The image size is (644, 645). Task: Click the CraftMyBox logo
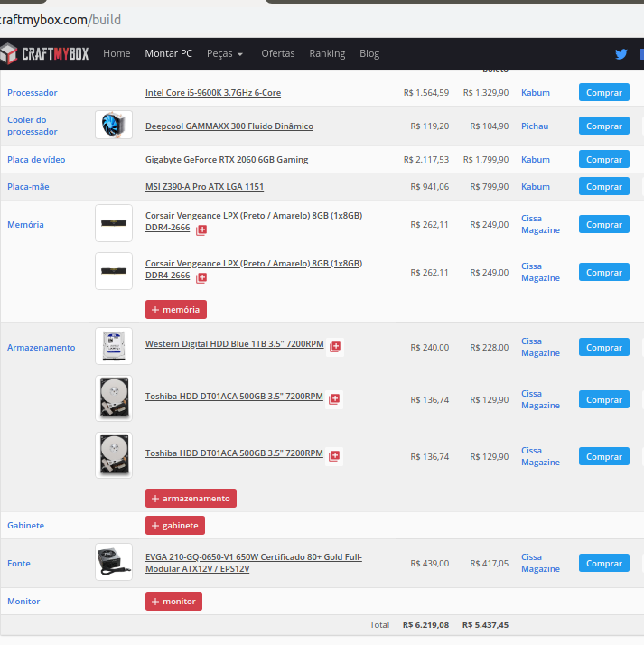click(x=44, y=53)
